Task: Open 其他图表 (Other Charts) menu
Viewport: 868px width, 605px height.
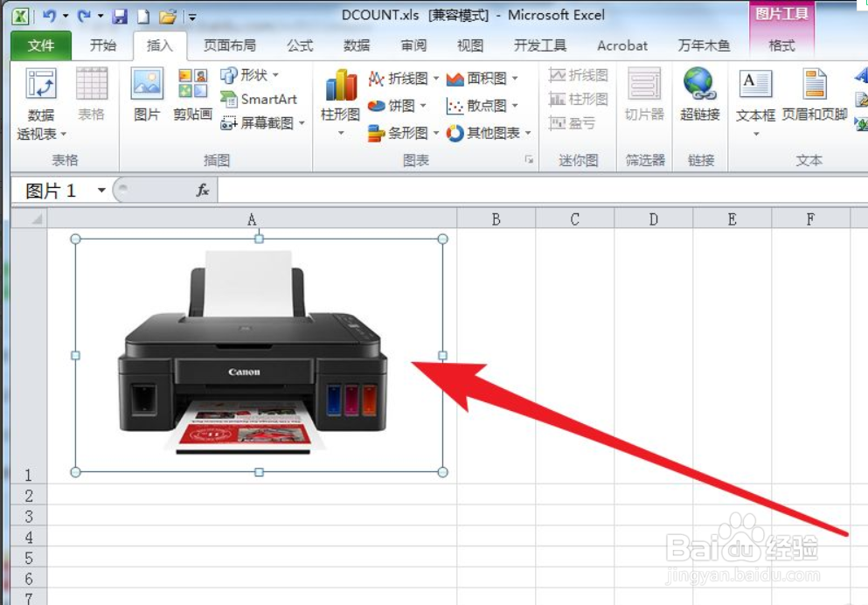Action: pyautogui.click(x=489, y=133)
